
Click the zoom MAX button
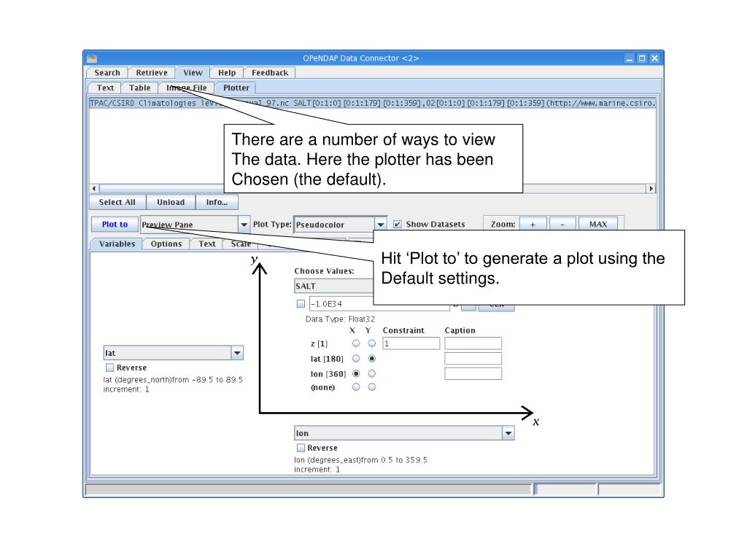(598, 225)
